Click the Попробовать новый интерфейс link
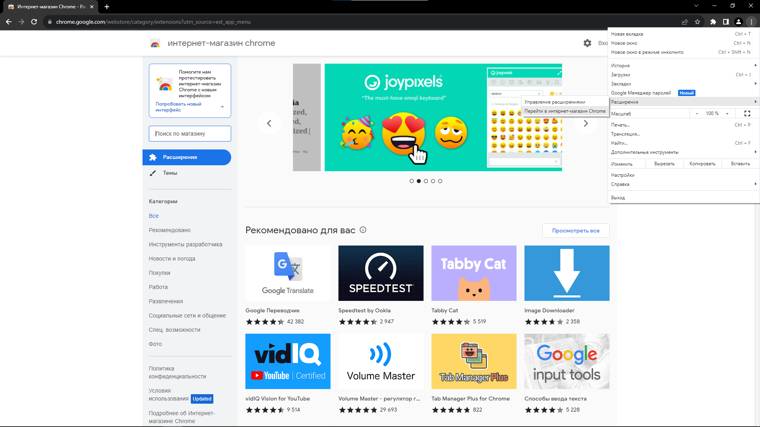Viewport: 760px width, 427px height. click(178, 107)
